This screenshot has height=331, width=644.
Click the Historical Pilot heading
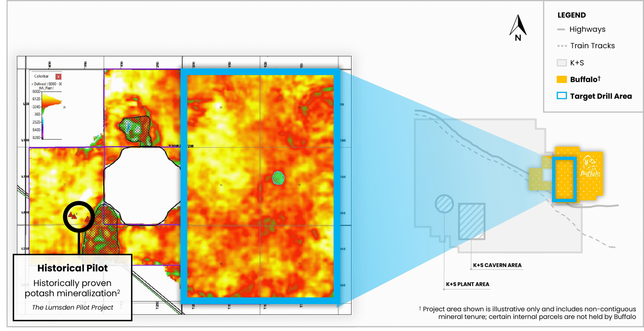(72, 268)
